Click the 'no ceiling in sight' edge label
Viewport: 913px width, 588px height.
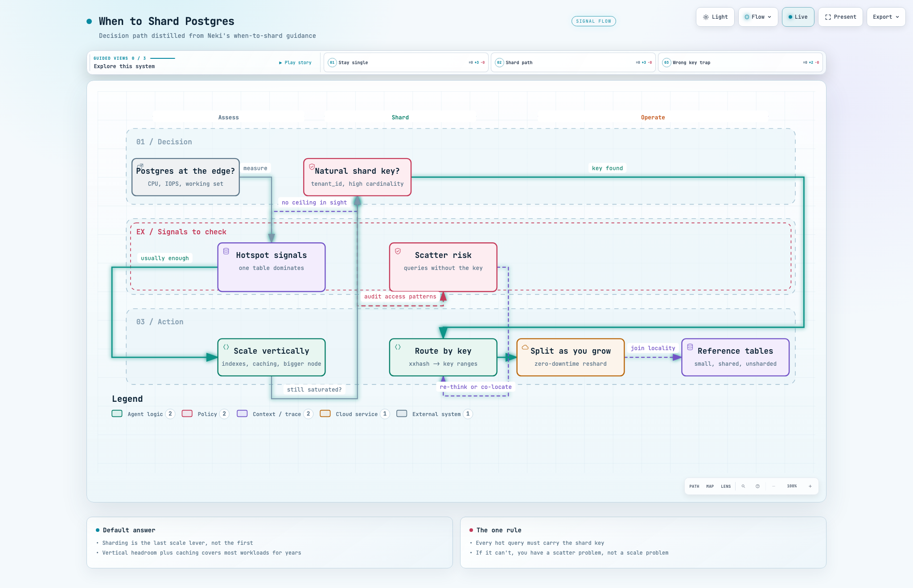(x=314, y=202)
